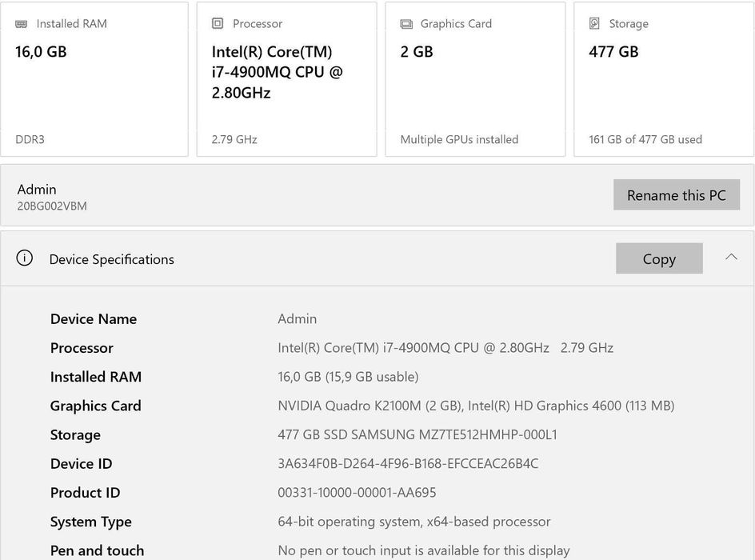The image size is (755, 560).
Task: Click the Admin PC name heading
Action: pyautogui.click(x=37, y=190)
